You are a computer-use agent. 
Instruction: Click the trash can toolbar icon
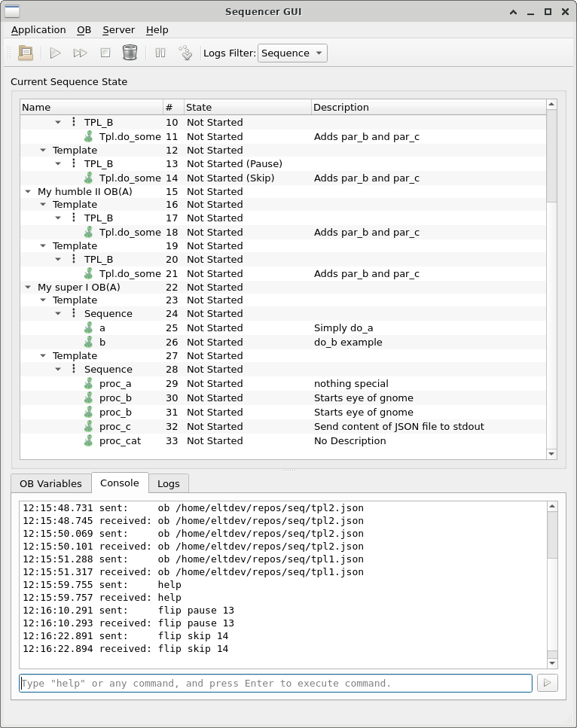(x=130, y=53)
